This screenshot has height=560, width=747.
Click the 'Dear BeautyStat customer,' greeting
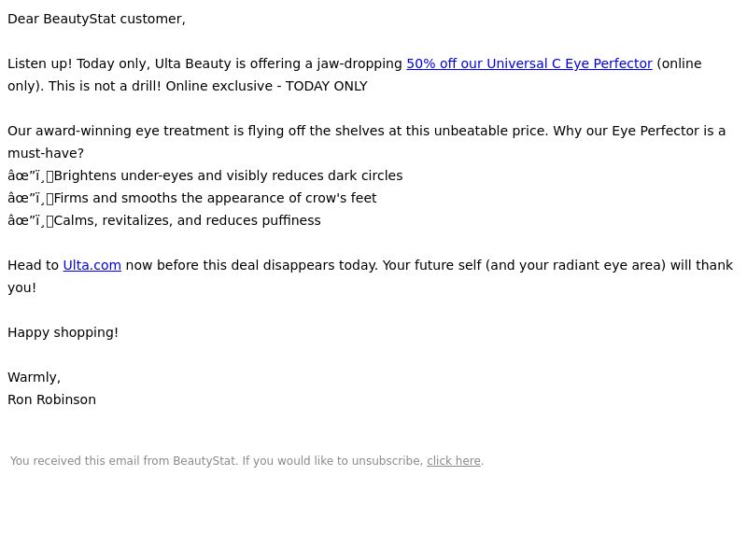(x=96, y=19)
